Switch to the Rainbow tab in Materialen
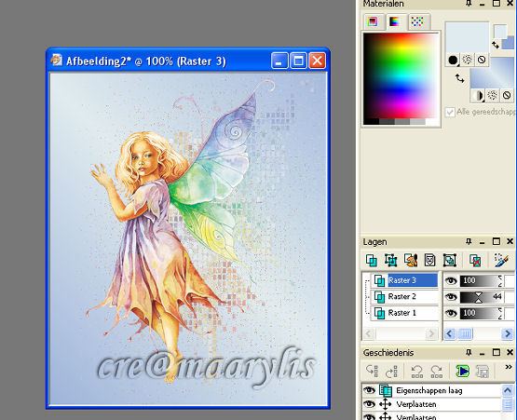The height and width of the screenshot is (420, 517). (395, 21)
